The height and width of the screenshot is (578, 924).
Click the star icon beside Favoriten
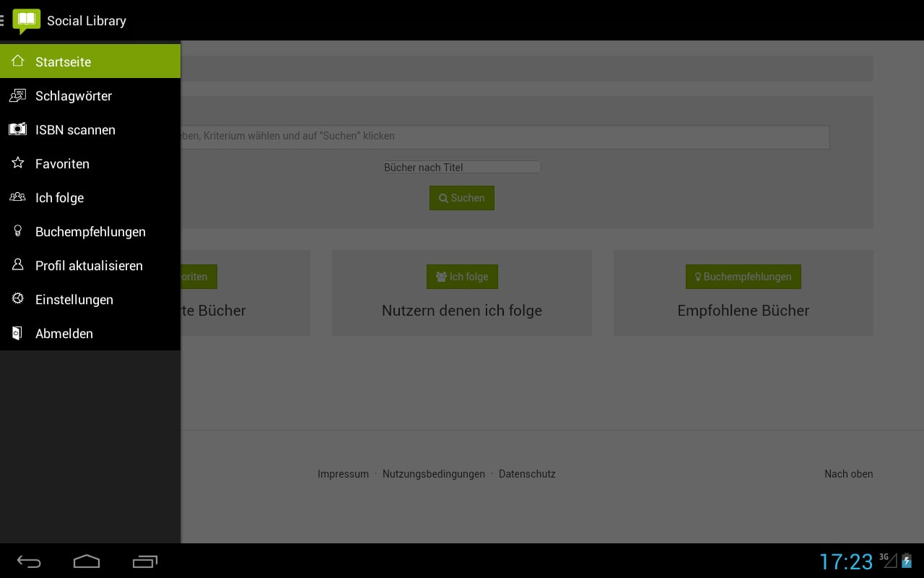(18, 163)
